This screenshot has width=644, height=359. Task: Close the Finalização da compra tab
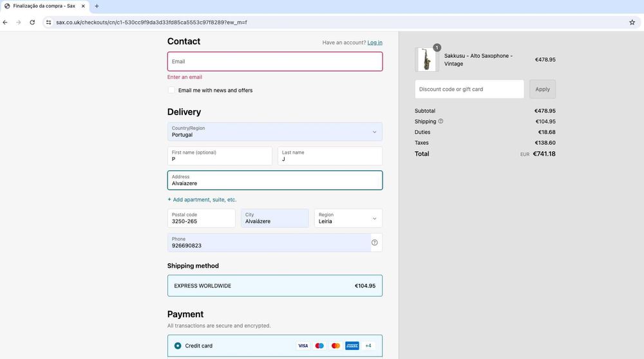(83, 6)
